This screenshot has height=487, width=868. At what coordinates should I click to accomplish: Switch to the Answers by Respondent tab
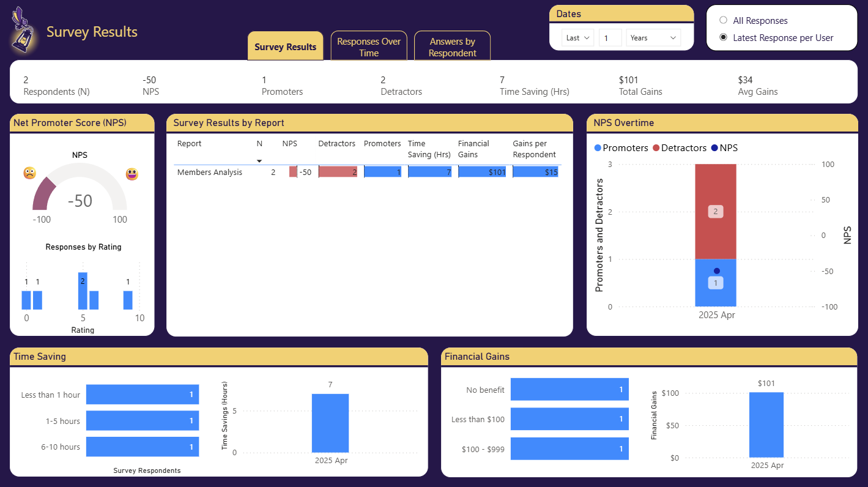tap(453, 45)
